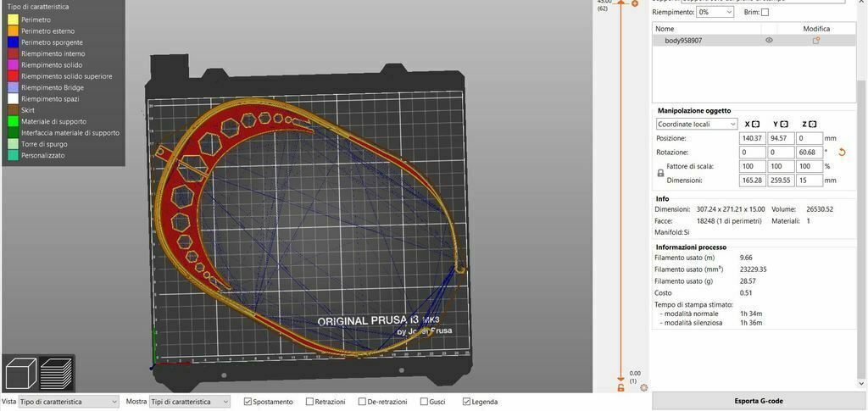This screenshot has height=411, width=868.
Task: Click the Dimensioni X field 165.28
Action: (x=753, y=181)
